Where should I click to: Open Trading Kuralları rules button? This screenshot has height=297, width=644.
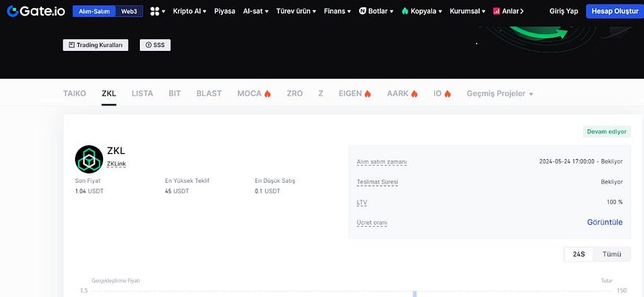[95, 45]
